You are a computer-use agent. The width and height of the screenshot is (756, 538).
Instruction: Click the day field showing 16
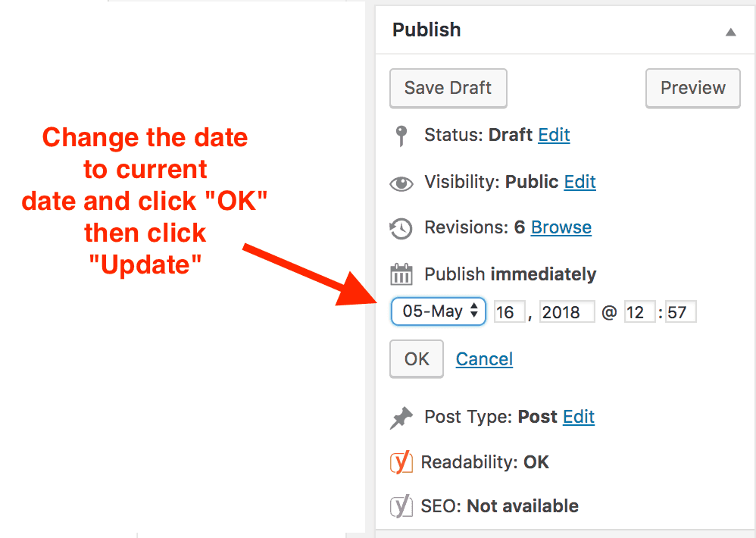click(508, 312)
